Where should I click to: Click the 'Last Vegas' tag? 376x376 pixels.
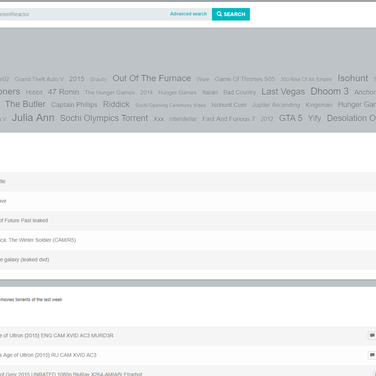(283, 92)
